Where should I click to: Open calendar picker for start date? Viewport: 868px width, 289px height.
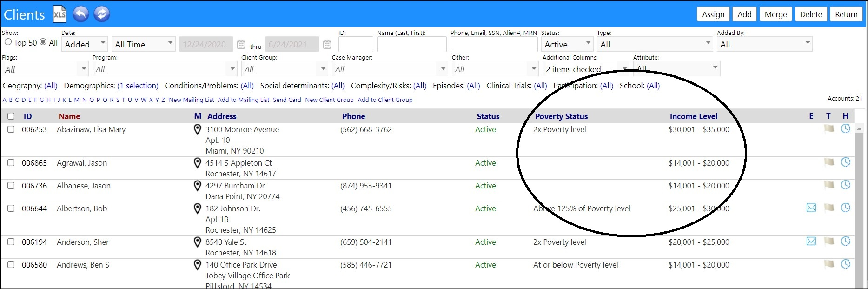[241, 45]
